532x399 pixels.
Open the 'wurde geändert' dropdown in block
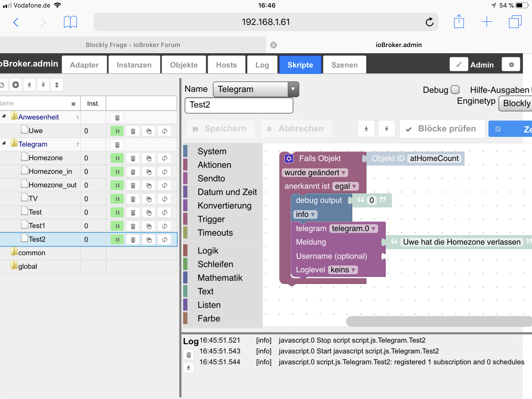[x=315, y=173]
